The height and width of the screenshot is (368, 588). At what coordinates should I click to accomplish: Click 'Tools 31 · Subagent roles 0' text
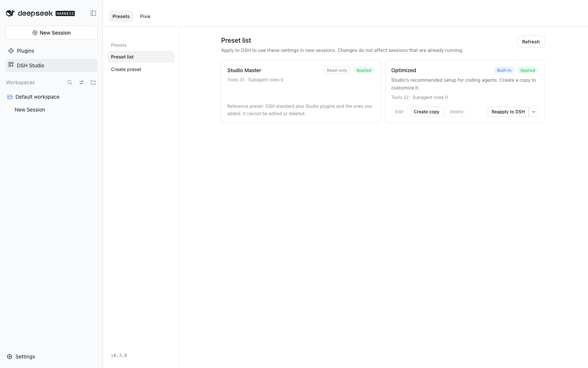(255, 80)
